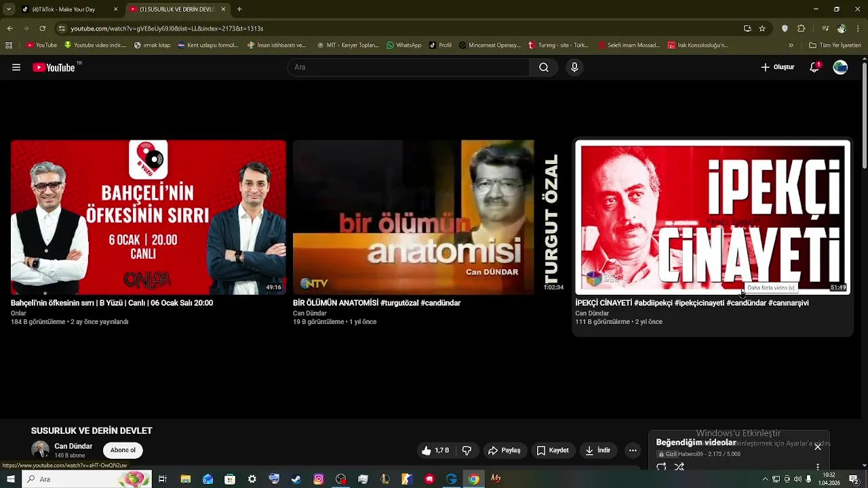Subscribe with the Abone ol button

coord(123,450)
